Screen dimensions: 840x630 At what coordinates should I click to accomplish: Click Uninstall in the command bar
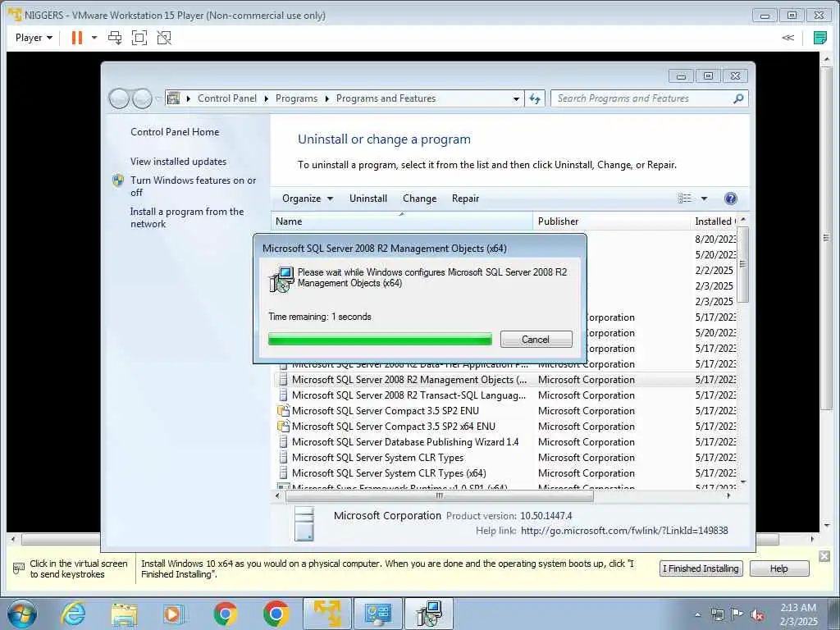click(368, 199)
